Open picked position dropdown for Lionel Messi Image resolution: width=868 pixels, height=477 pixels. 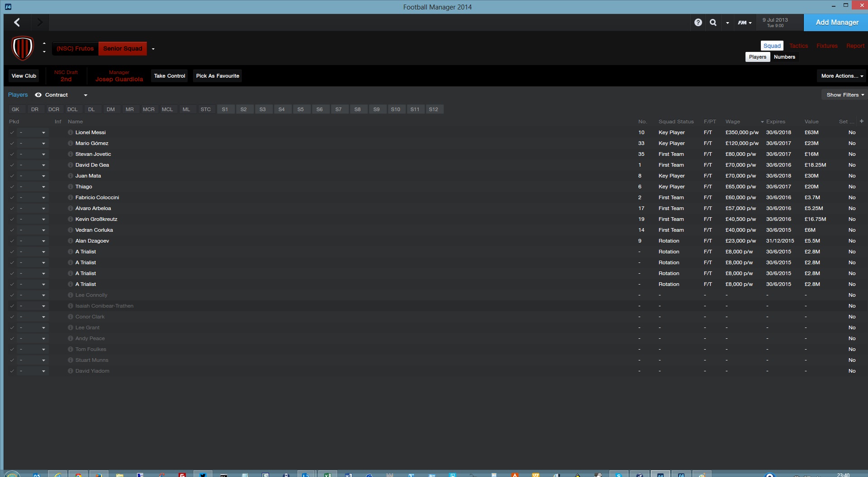33,132
